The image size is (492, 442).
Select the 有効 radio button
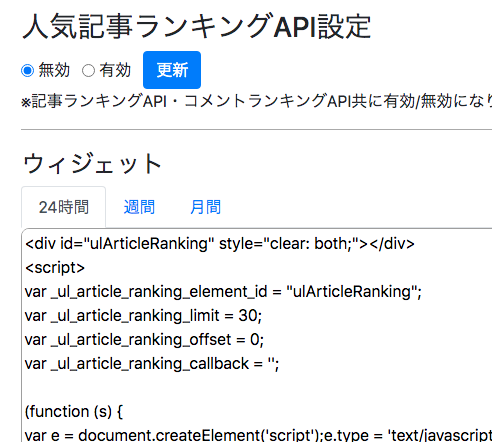(x=88, y=71)
